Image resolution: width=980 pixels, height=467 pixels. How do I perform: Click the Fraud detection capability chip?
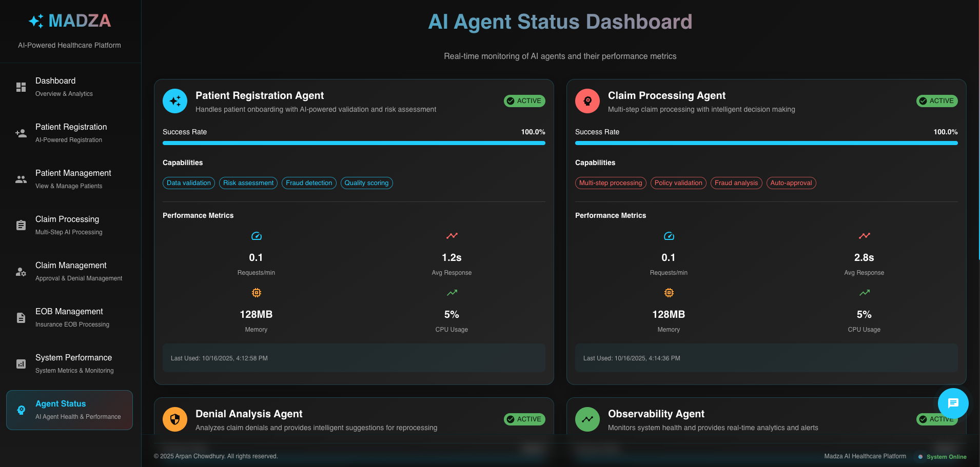coord(309,183)
